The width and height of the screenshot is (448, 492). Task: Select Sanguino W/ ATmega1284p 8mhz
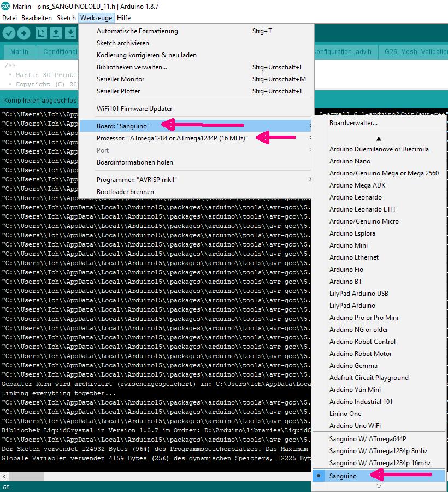tap(379, 451)
